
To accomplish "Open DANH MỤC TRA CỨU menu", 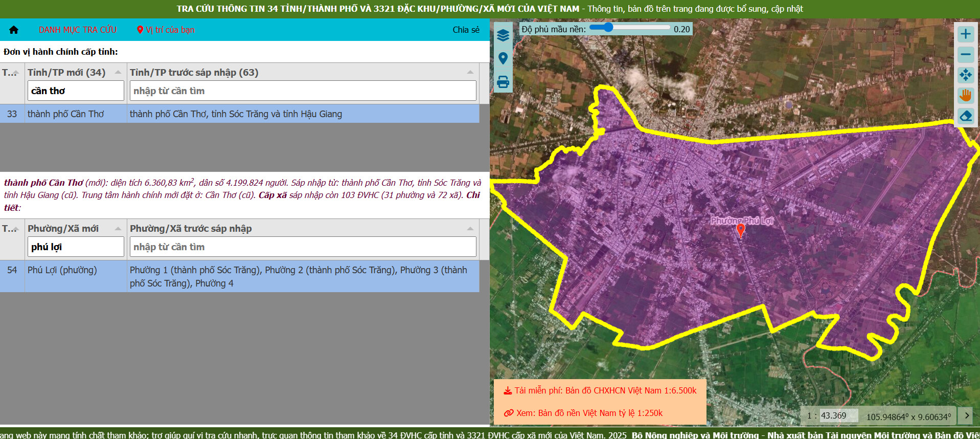I will (78, 30).
